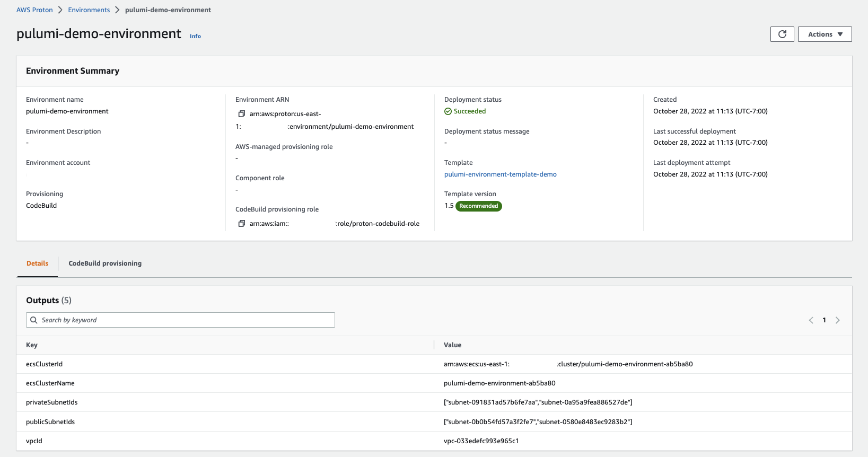This screenshot has width=868, height=457.
Task: Click the role/proton-codebuild-role ARN text
Action: (378, 224)
